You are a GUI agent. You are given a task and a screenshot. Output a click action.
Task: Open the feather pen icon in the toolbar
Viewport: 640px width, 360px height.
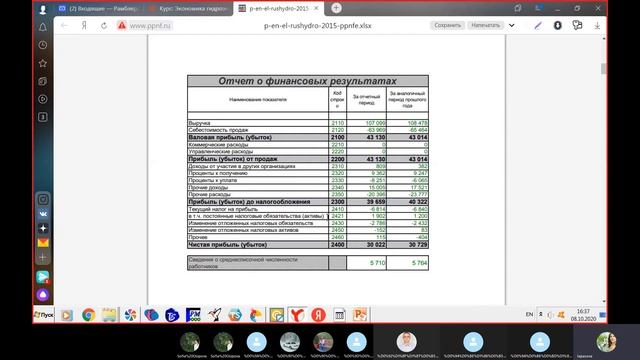538,25
